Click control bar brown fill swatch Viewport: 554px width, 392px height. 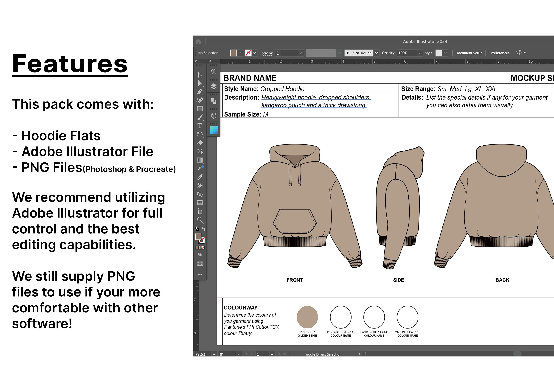[x=233, y=53]
